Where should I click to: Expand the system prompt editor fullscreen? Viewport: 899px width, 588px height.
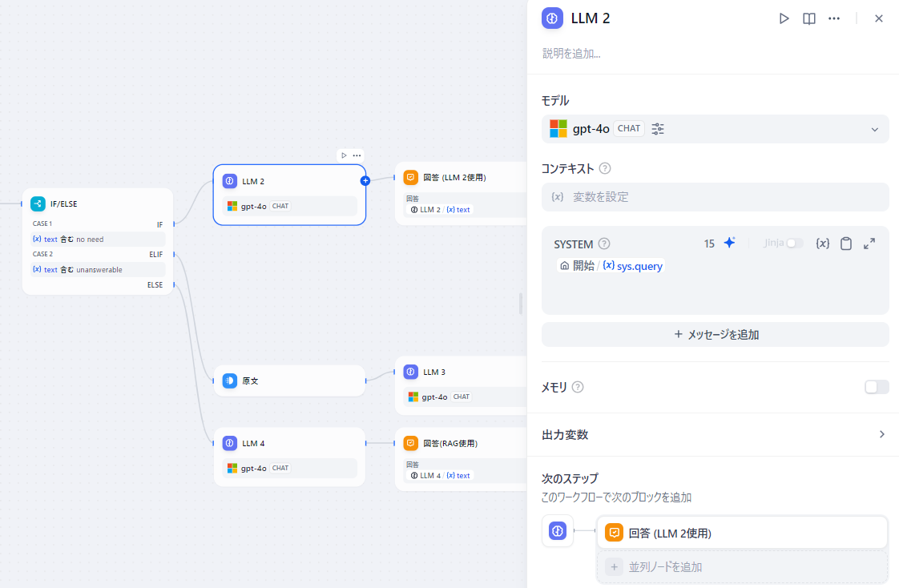coord(869,244)
